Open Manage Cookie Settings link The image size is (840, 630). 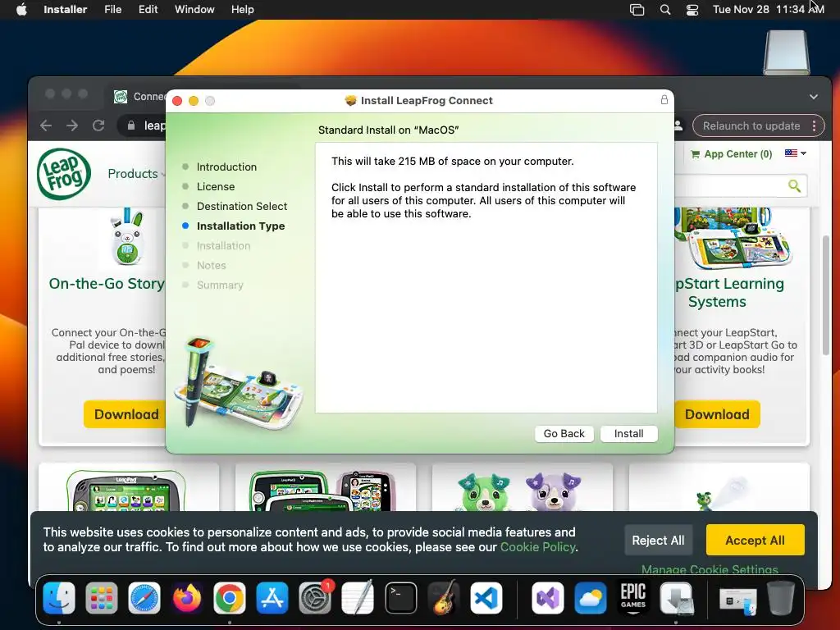(710, 569)
